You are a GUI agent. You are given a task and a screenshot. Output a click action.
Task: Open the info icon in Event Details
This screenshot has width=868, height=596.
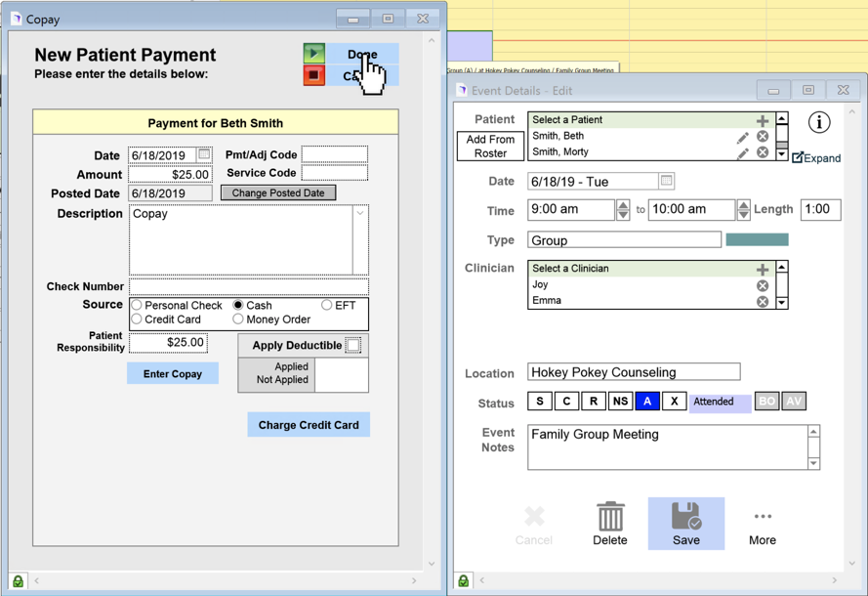(818, 122)
